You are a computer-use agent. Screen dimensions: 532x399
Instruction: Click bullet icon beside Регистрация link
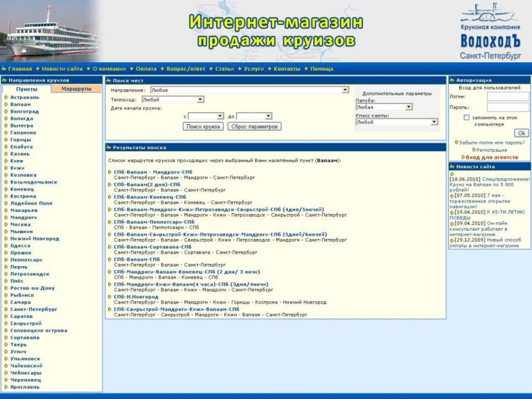(x=474, y=150)
